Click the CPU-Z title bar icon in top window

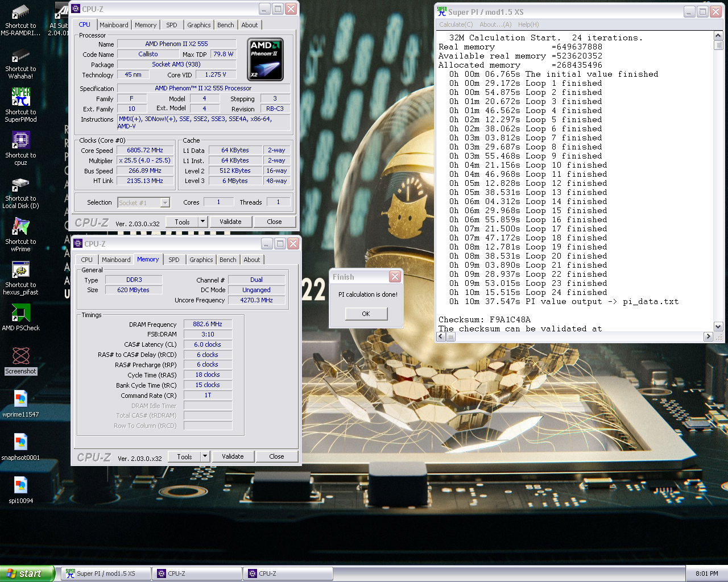(76, 9)
